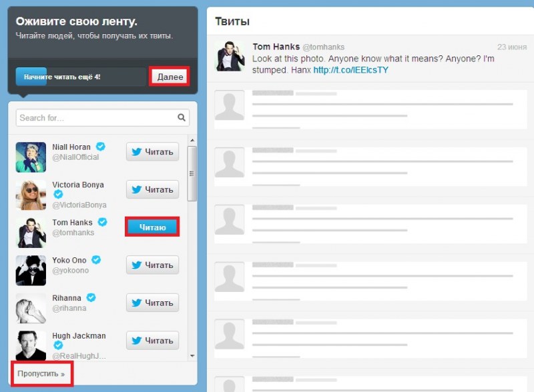Open Rihanna's avatar photo
Image resolution: width=534 pixels, height=392 pixels.
(x=31, y=308)
